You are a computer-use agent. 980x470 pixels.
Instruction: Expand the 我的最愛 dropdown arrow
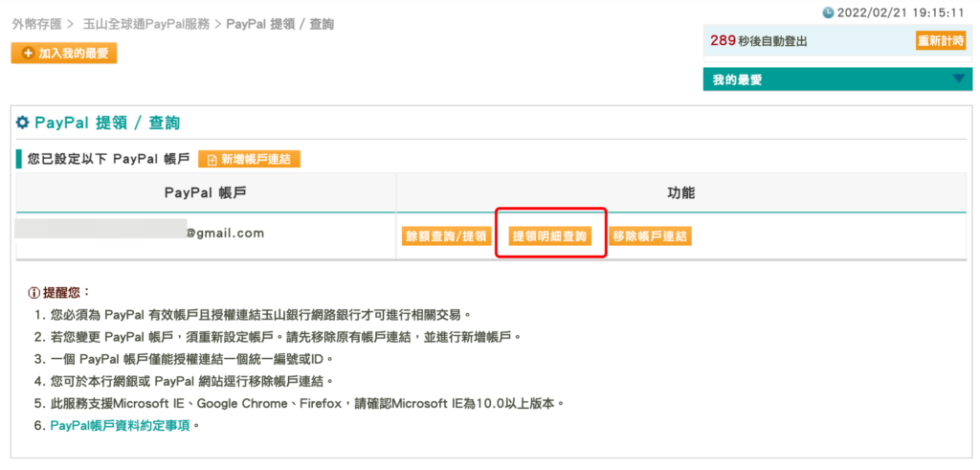(x=959, y=78)
